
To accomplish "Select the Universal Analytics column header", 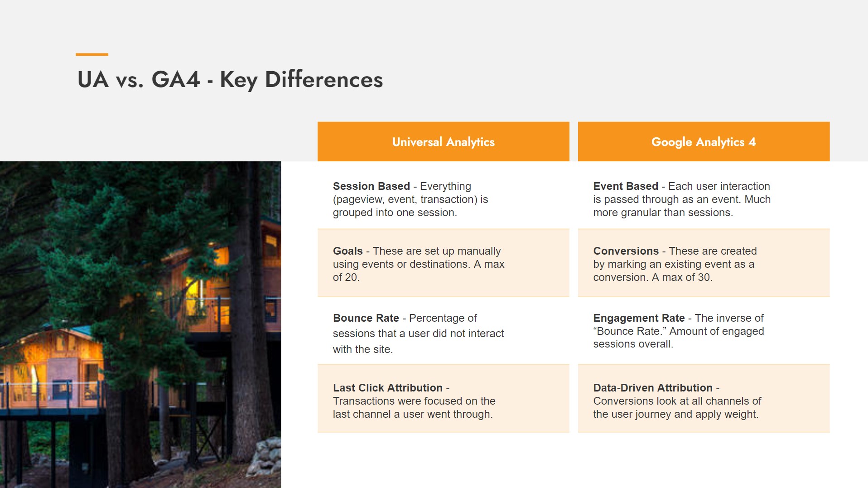I will coord(443,142).
